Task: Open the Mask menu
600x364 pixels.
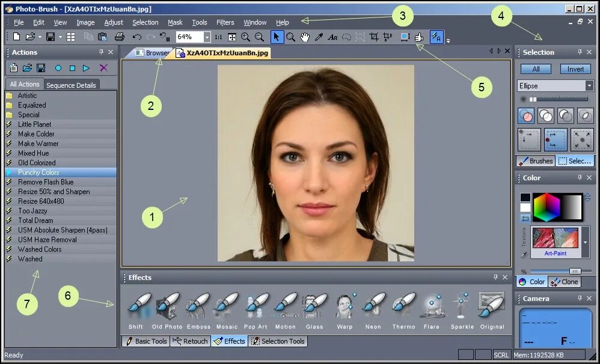Action: [176, 23]
